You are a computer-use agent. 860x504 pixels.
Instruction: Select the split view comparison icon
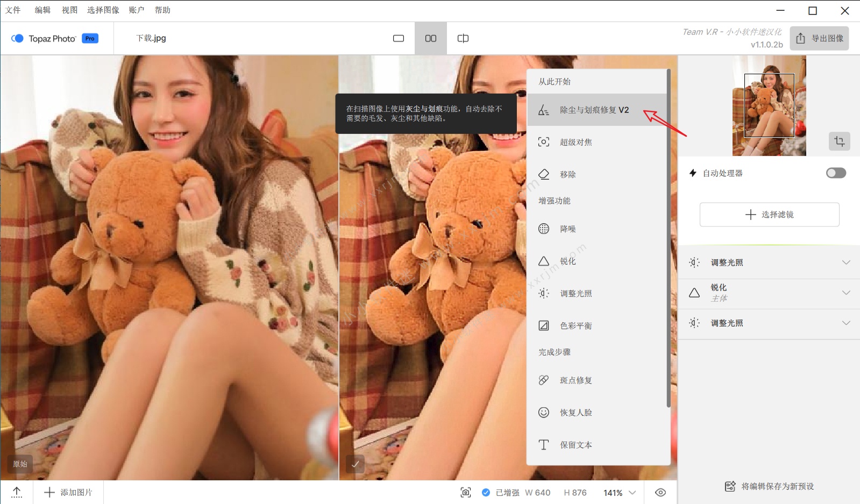click(x=463, y=38)
